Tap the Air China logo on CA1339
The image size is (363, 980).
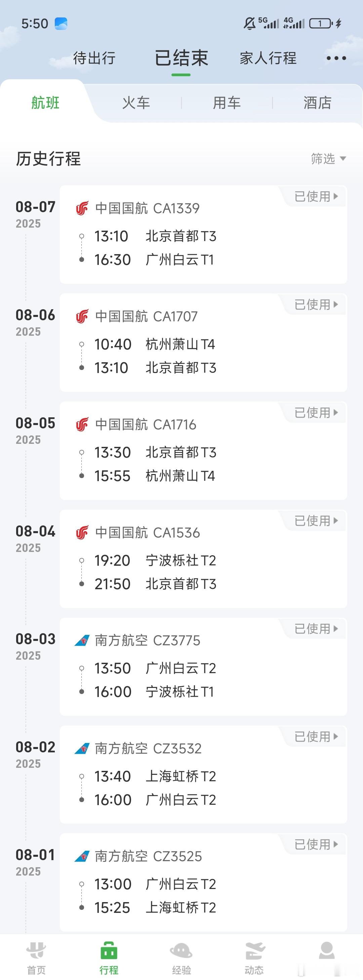(x=82, y=208)
